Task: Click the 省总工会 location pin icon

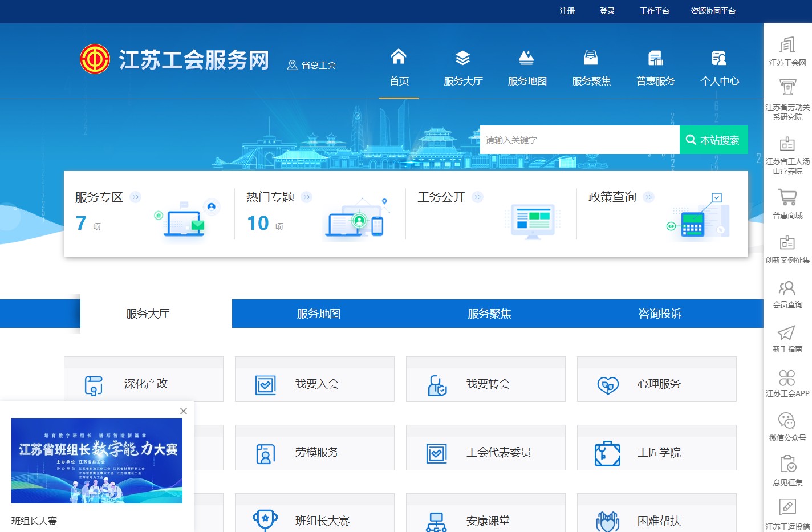Action: [x=292, y=65]
